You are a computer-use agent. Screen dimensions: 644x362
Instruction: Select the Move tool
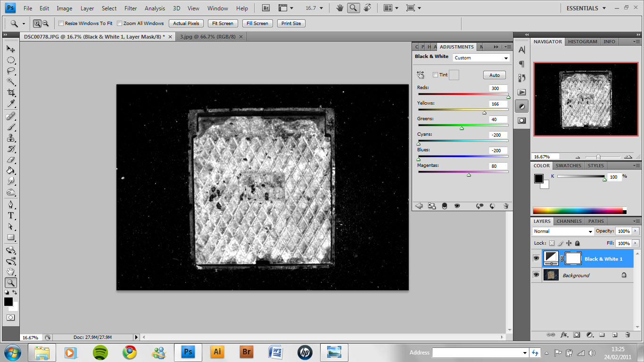click(x=11, y=49)
